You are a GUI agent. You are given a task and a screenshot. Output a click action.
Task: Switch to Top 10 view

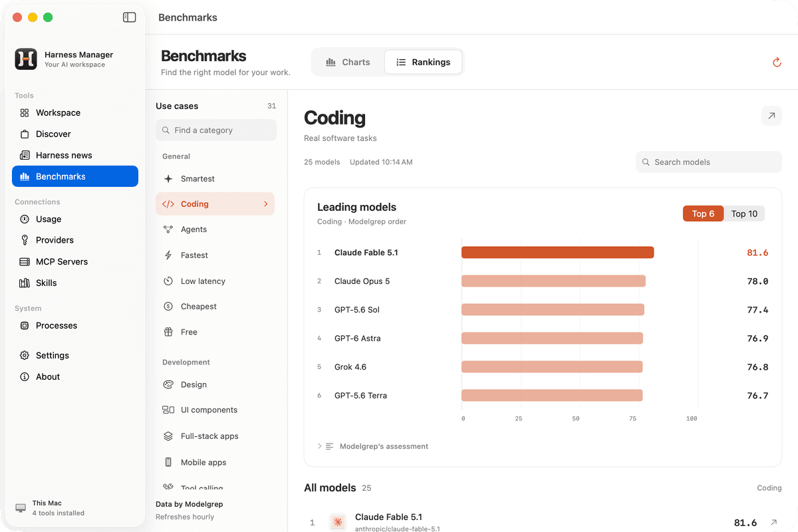tap(744, 213)
